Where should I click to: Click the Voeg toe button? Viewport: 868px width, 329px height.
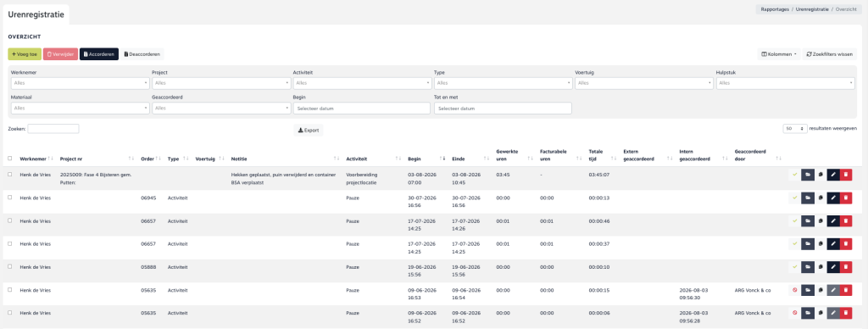[x=25, y=54]
